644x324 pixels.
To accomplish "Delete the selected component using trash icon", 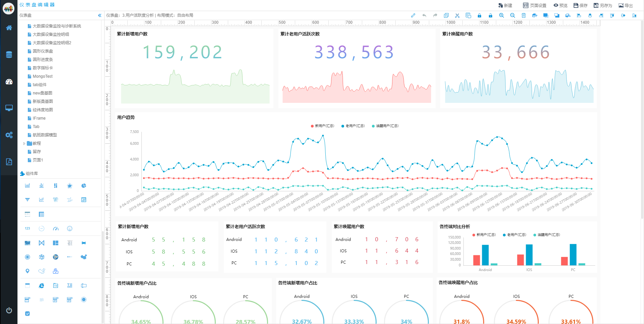I will coord(524,15).
